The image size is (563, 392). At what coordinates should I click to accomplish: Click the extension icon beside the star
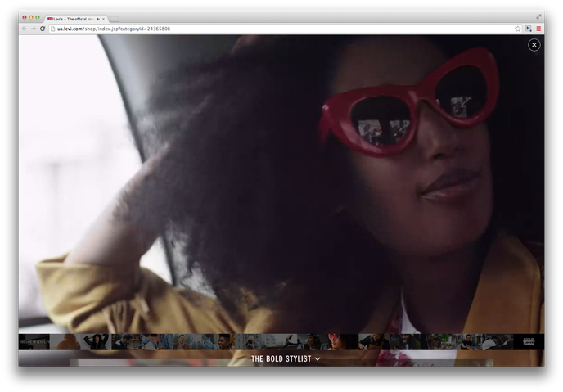click(x=529, y=29)
